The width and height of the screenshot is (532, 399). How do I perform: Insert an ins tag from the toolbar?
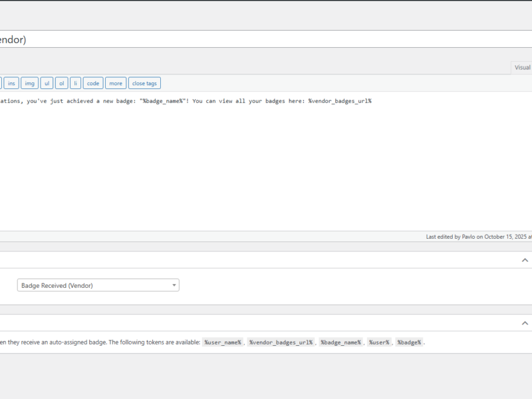click(x=11, y=83)
